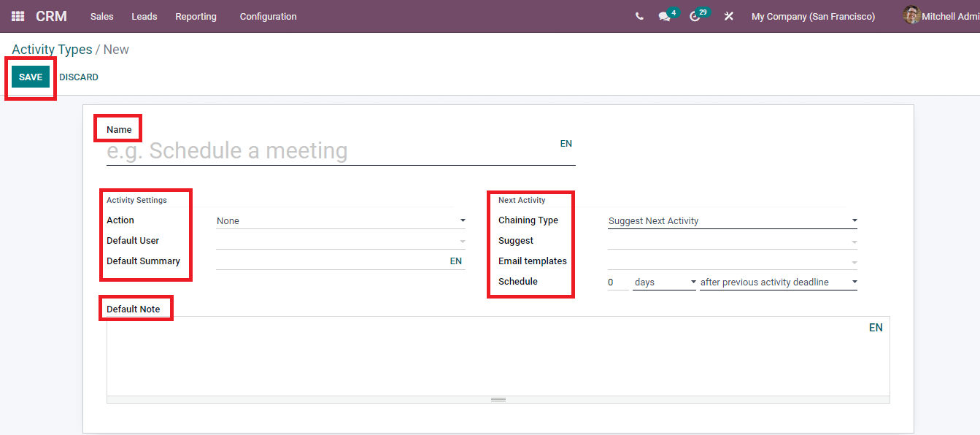Click the debug tools X icon

728,16
